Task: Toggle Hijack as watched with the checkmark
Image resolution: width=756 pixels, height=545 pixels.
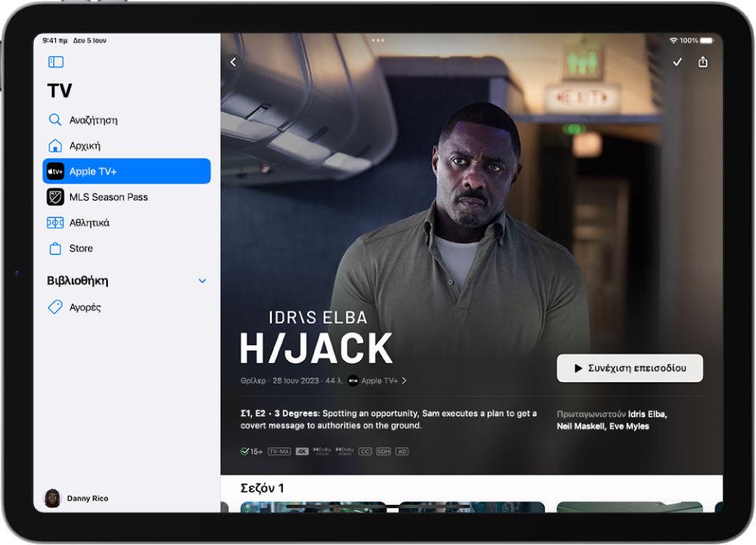Action: point(676,61)
